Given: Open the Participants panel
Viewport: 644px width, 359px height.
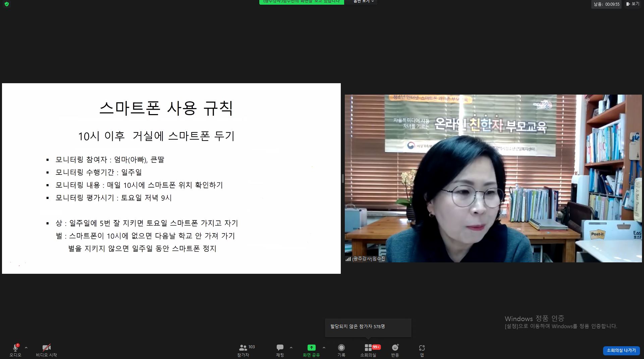Looking at the screenshot, I should pos(244,348).
